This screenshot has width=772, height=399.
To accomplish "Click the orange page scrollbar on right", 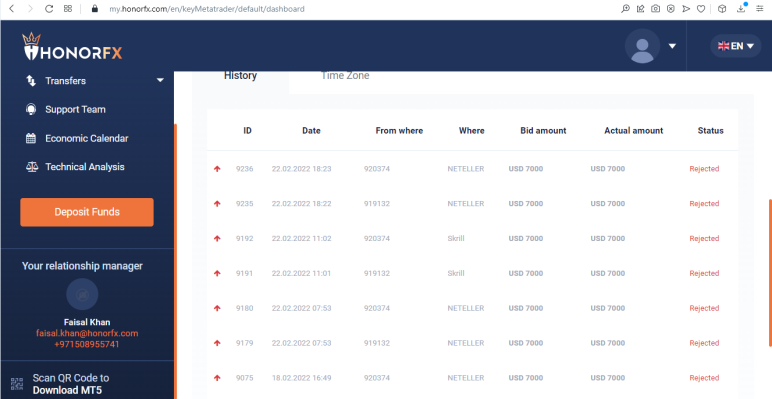I will 770,272.
